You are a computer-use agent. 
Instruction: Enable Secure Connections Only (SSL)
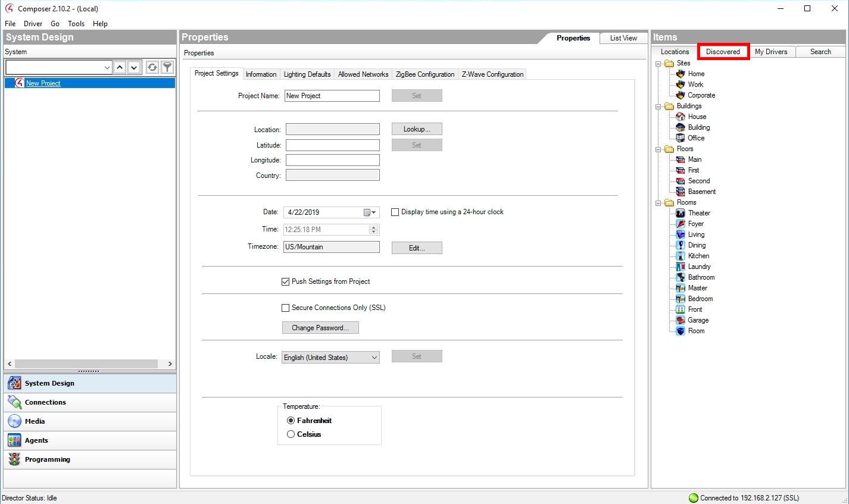point(285,308)
